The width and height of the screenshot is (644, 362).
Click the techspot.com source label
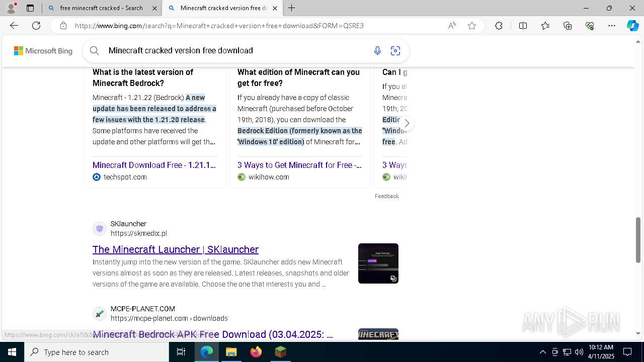[x=125, y=177]
